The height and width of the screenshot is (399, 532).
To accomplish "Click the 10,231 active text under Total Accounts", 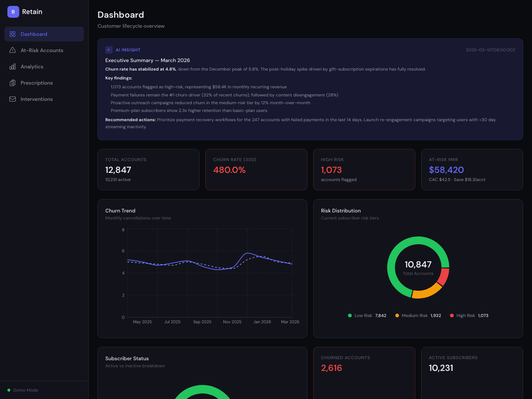I will (118, 180).
